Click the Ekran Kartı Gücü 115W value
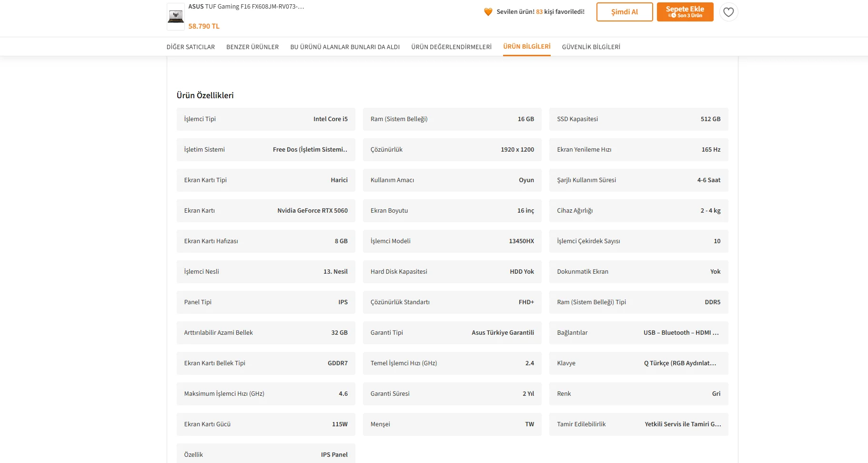This screenshot has width=868, height=463. (340, 424)
